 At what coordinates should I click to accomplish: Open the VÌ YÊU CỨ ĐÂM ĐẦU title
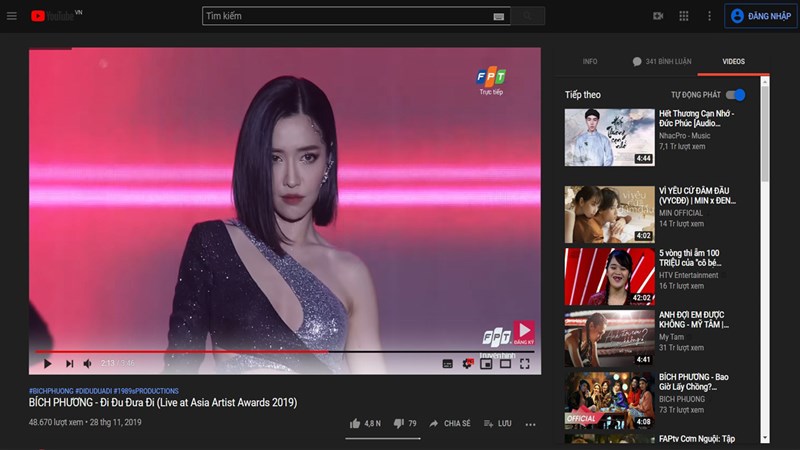pos(697,195)
